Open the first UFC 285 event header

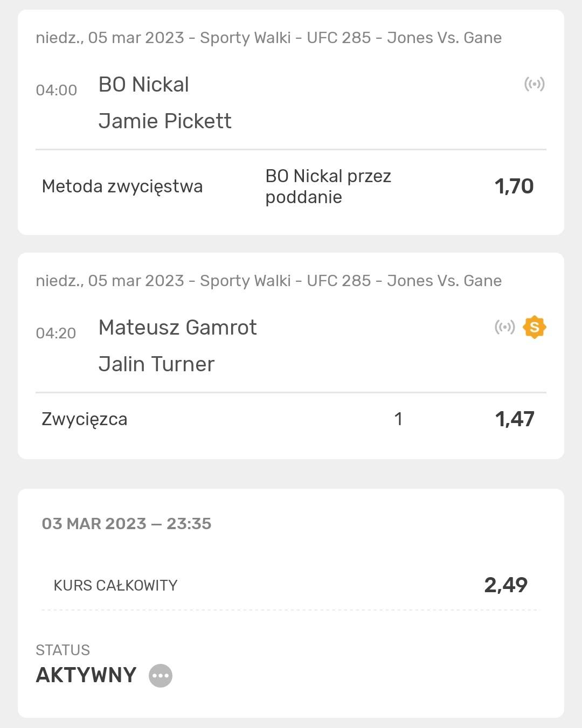click(x=269, y=38)
